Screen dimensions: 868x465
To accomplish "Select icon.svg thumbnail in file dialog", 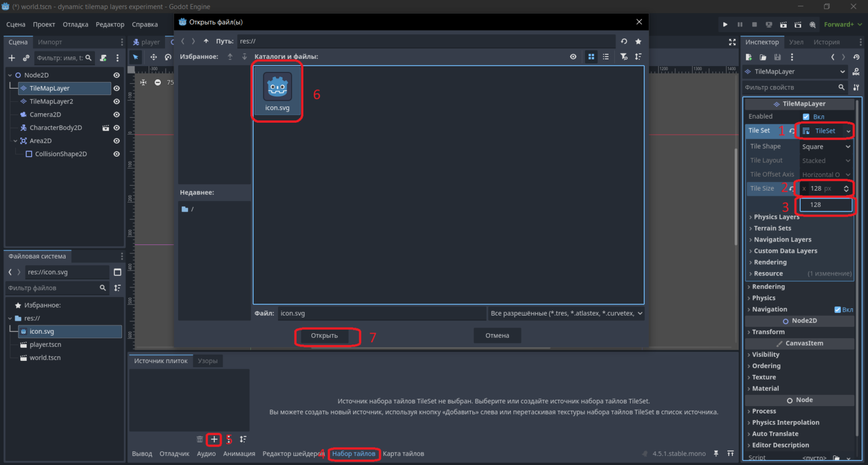I will (x=277, y=91).
